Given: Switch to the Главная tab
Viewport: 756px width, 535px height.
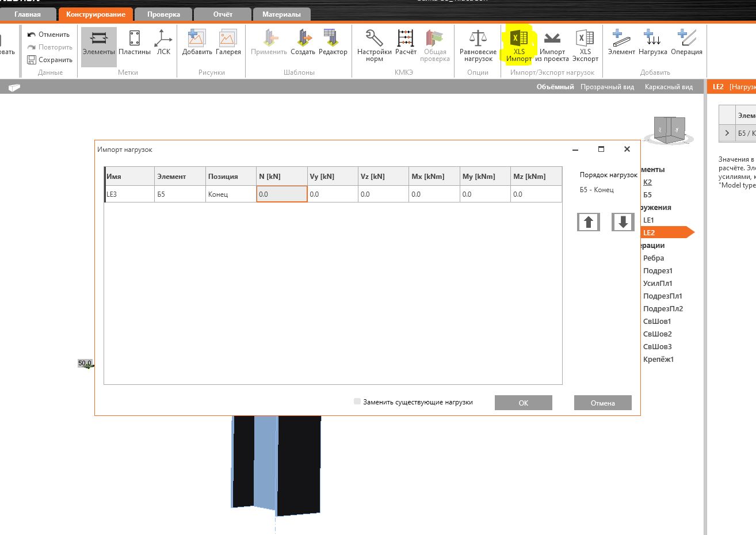Looking at the screenshot, I should pyautogui.click(x=28, y=14).
